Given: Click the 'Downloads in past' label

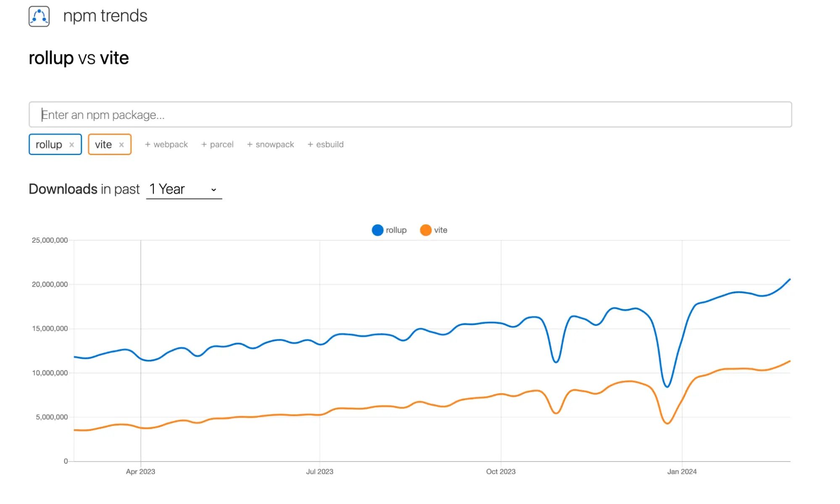Looking at the screenshot, I should pos(84,189).
